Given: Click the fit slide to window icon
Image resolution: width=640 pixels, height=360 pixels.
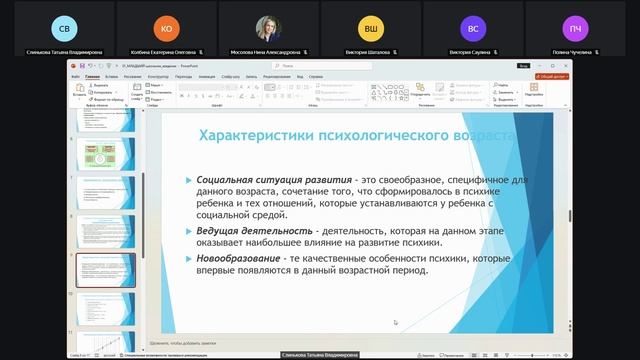Looking at the screenshot, I should click(566, 356).
